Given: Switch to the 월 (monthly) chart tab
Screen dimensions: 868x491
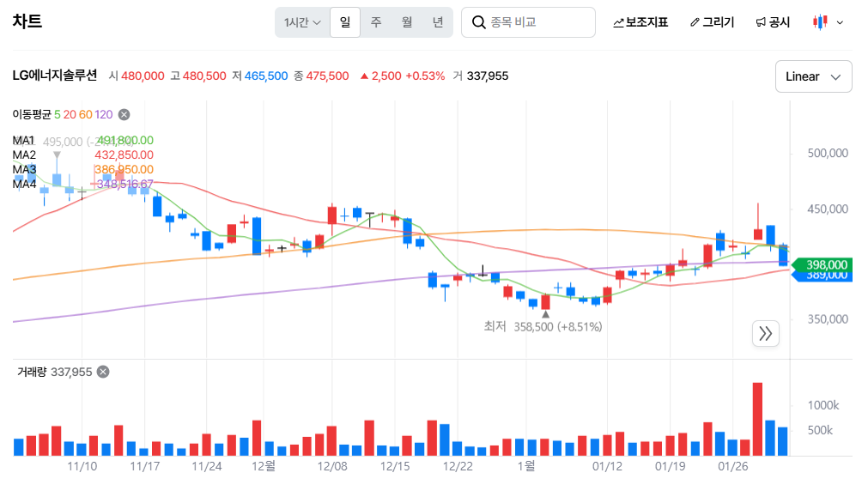Looking at the screenshot, I should [407, 22].
